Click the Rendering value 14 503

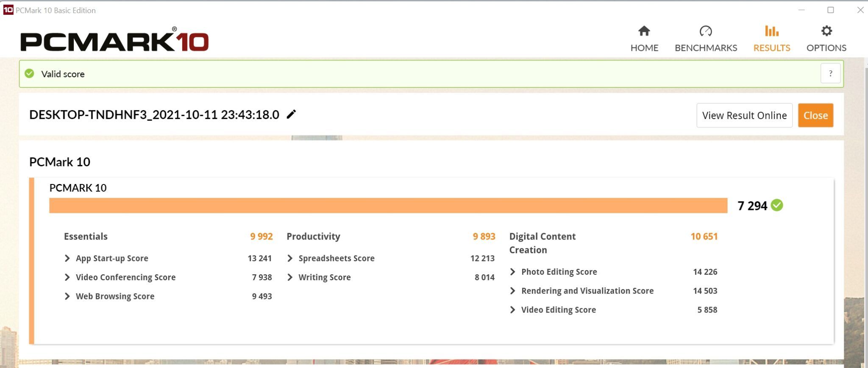[x=705, y=291]
